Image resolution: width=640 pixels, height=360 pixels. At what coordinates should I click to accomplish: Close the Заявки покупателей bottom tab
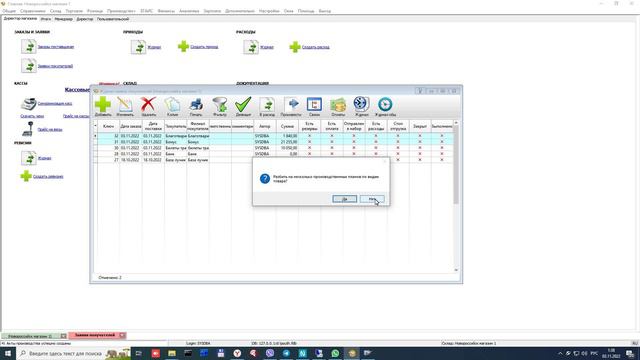pyautogui.click(x=122, y=336)
